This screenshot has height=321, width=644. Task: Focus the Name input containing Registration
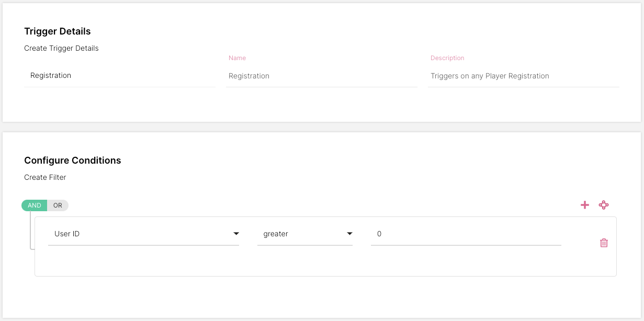coord(321,76)
